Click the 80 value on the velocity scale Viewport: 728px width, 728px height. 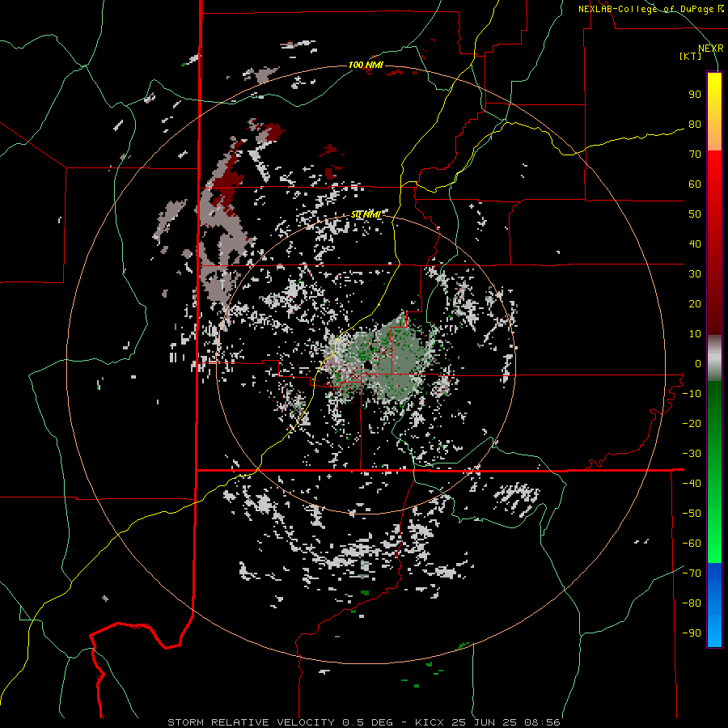pos(695,125)
